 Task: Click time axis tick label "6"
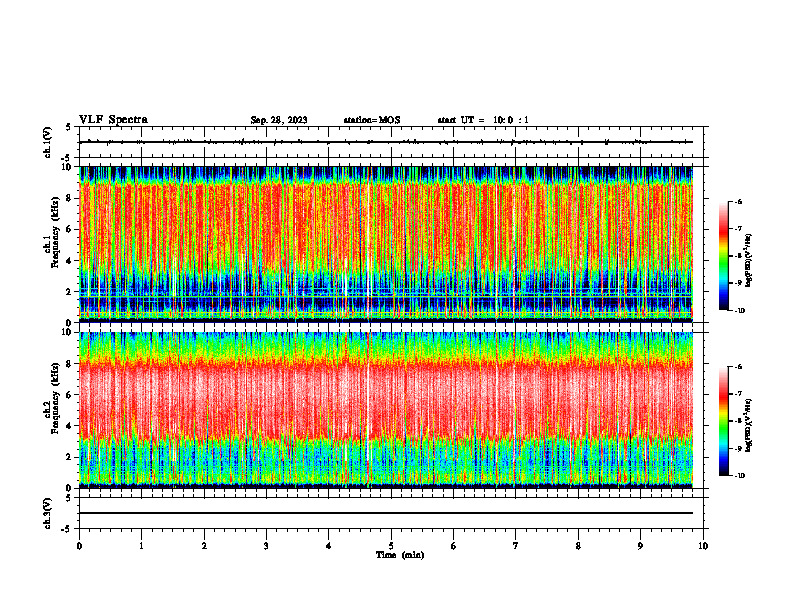(x=454, y=546)
